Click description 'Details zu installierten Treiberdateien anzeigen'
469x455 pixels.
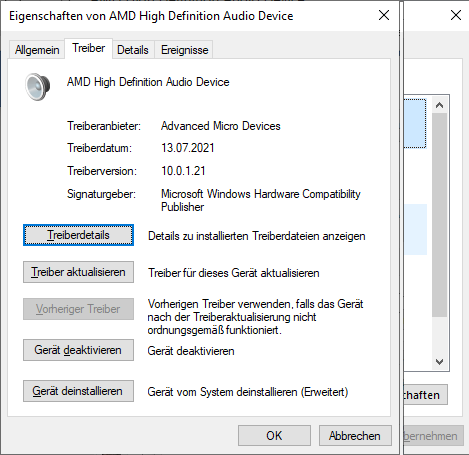pos(257,236)
